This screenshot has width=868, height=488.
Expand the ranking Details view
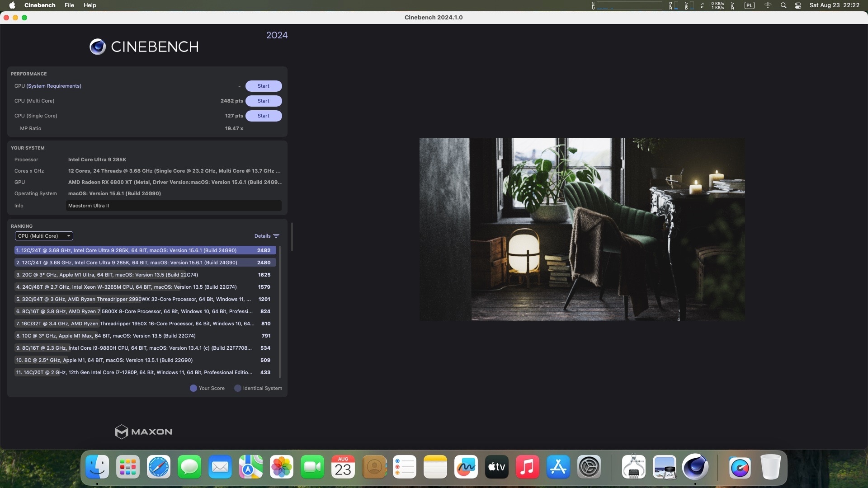click(x=262, y=236)
